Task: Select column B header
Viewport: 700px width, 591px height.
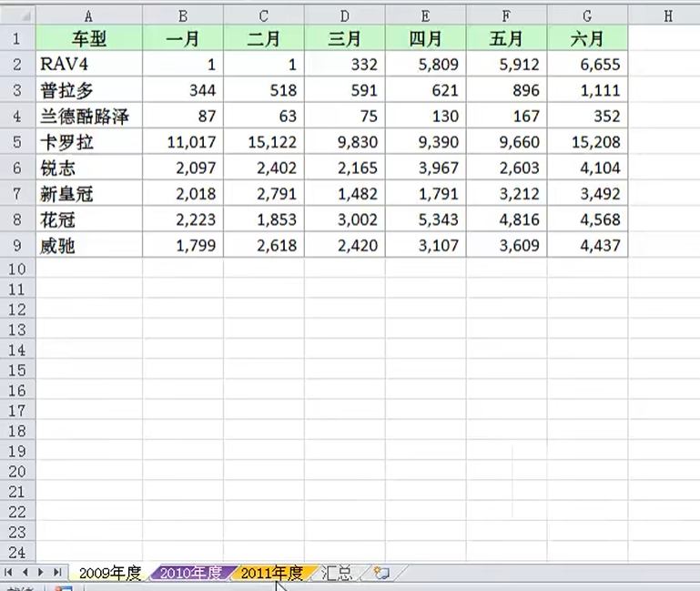Action: tap(183, 16)
